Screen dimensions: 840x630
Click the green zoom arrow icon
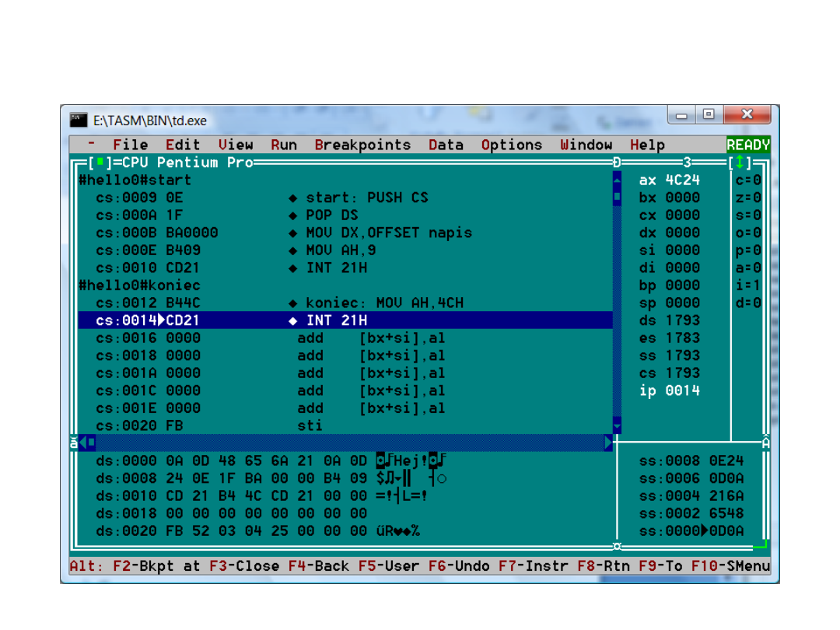click(740, 163)
